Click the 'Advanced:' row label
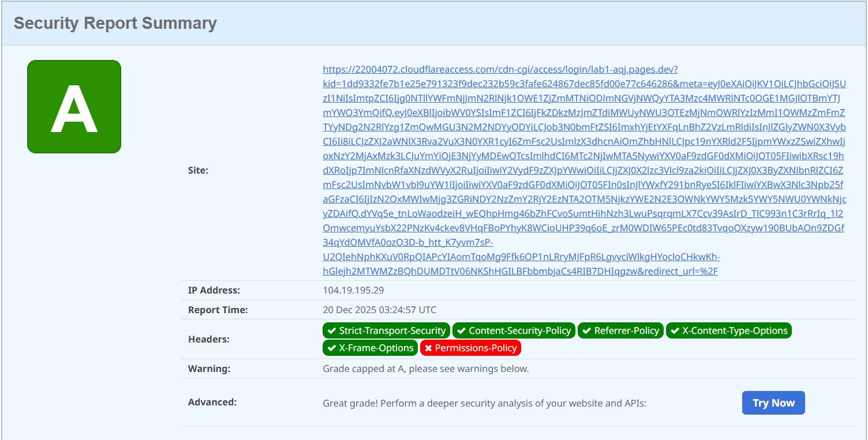This screenshot has height=440, width=868. [x=212, y=403]
